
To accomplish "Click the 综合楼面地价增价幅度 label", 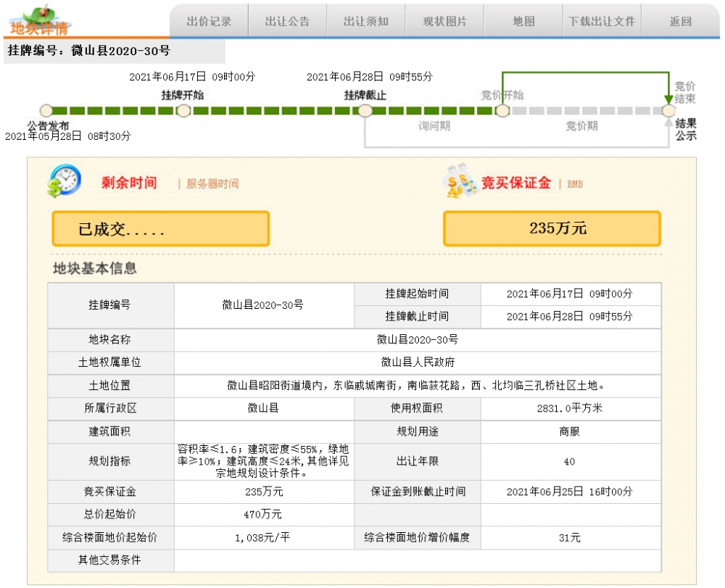I will 417,537.
